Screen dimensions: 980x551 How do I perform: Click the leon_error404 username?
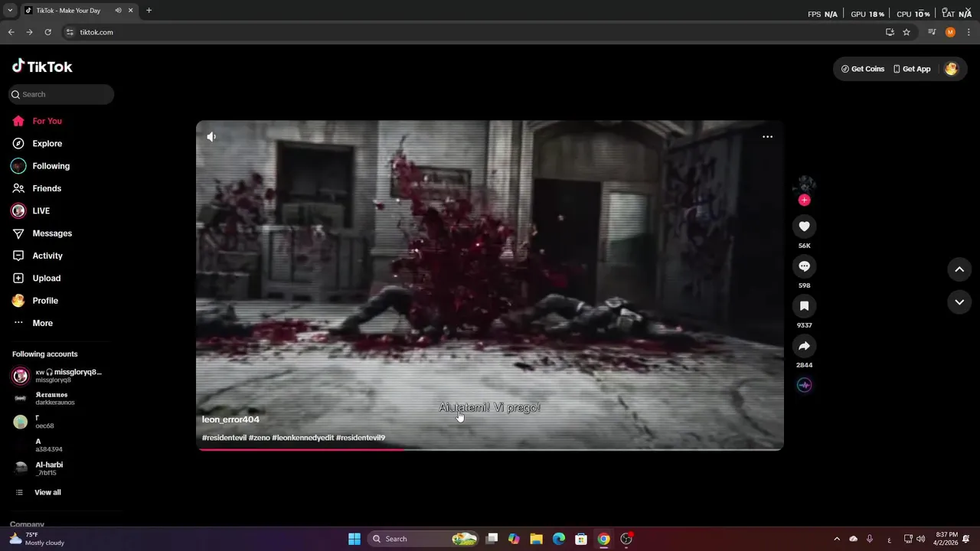[230, 419]
